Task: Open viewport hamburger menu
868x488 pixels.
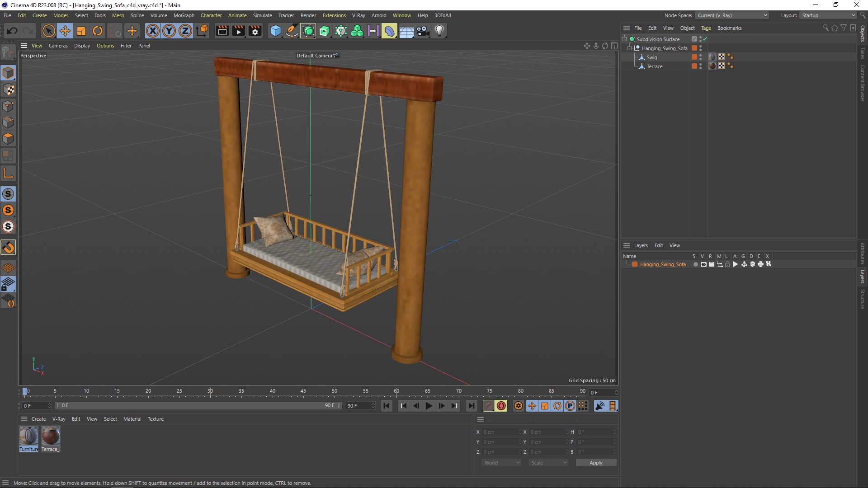Action: coord(24,46)
